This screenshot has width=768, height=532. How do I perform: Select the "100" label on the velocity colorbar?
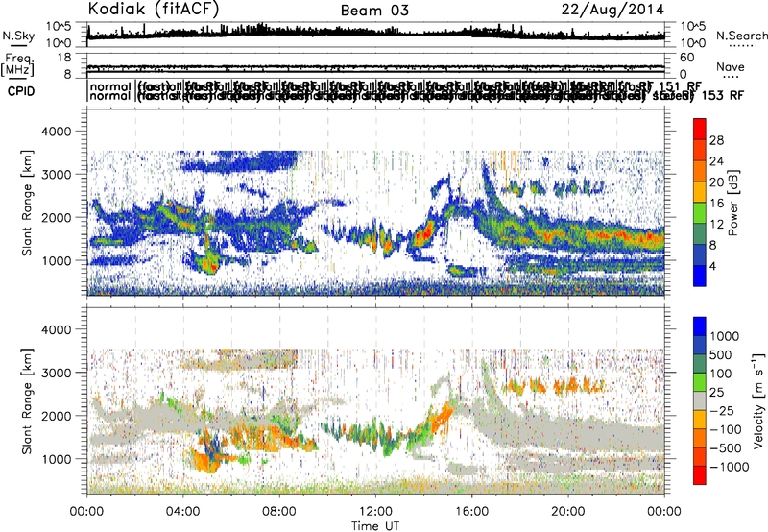point(722,374)
